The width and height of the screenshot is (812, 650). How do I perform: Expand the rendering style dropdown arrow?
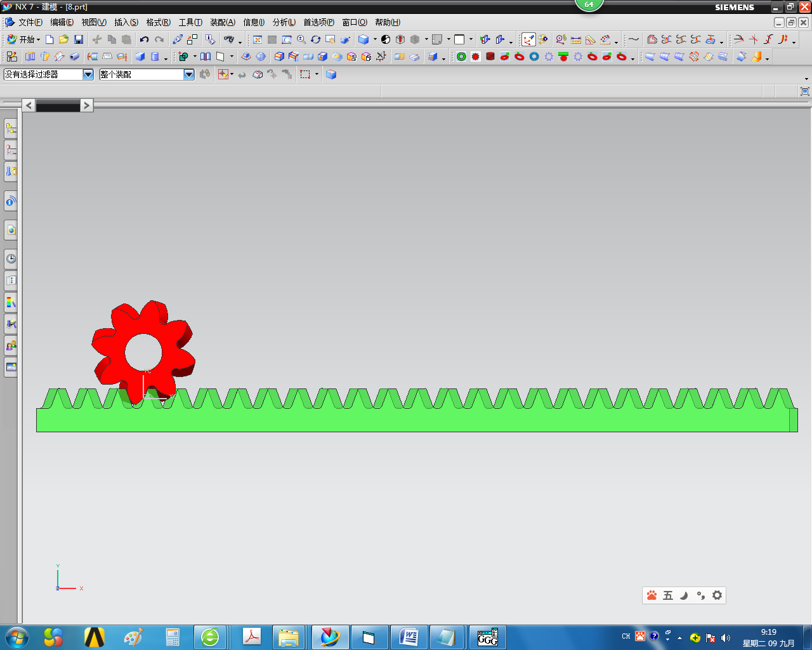tap(376, 39)
